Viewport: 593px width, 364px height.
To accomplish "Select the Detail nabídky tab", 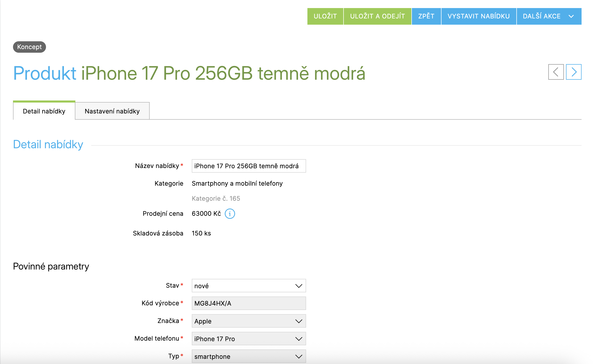I will [44, 111].
